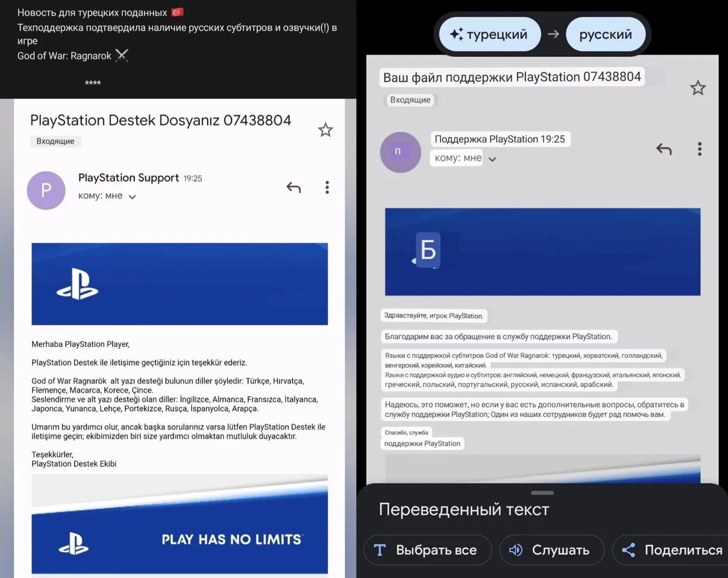Select 'Здравствуйте, игрок PlayStation.' text
Screen dimensions: 728x578
(434, 316)
